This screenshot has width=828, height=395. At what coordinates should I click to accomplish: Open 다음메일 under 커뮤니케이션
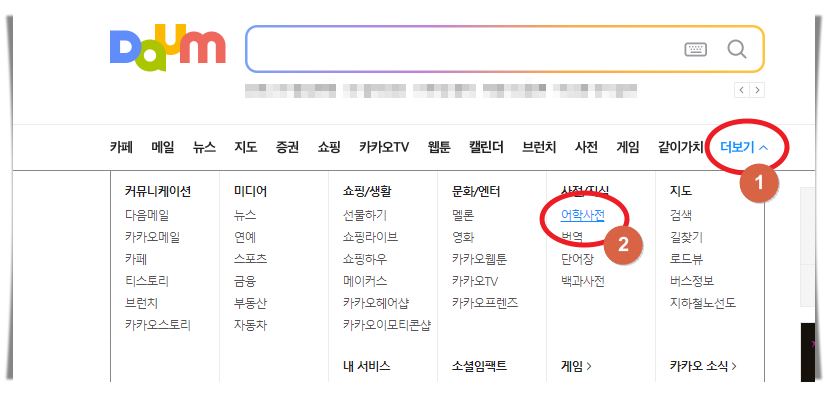[147, 215]
